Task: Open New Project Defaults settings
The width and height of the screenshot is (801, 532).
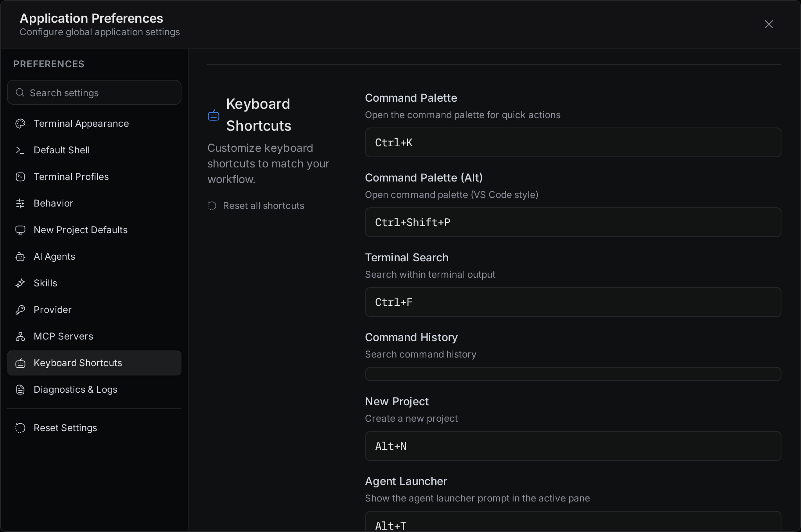Action: click(x=94, y=230)
